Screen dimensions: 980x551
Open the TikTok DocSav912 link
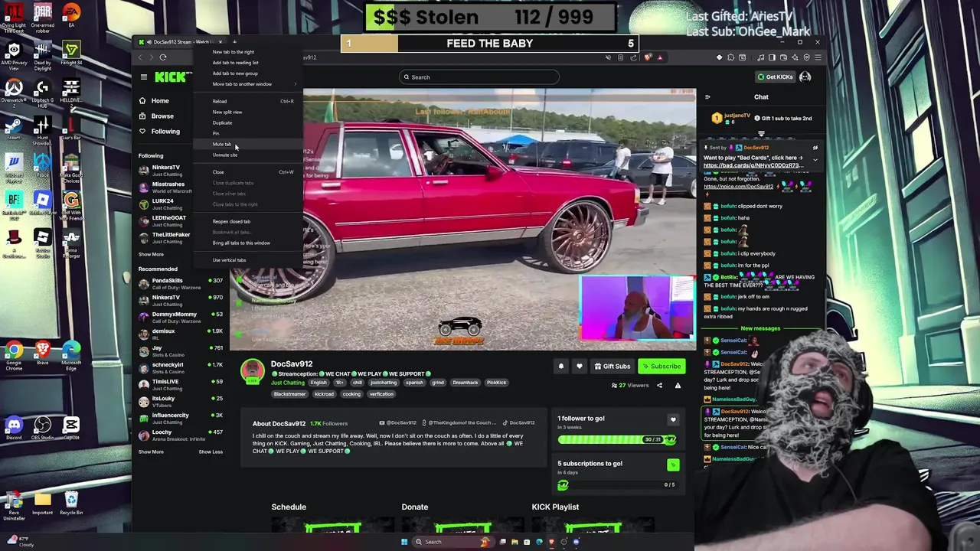[518, 423]
